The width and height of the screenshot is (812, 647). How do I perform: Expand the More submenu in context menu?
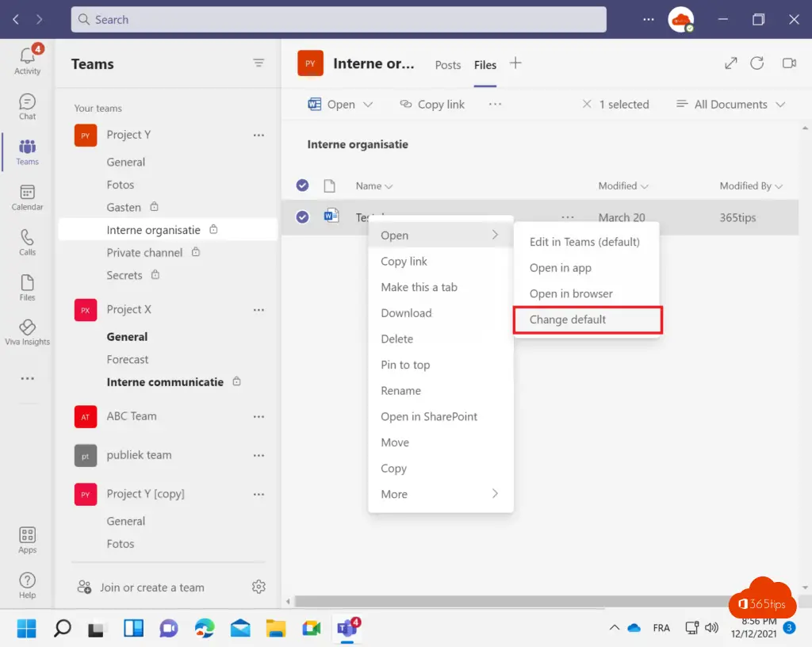click(x=440, y=494)
